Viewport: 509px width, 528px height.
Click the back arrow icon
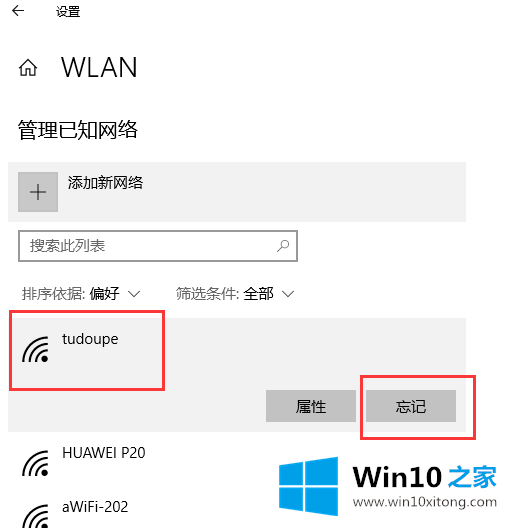(x=18, y=11)
